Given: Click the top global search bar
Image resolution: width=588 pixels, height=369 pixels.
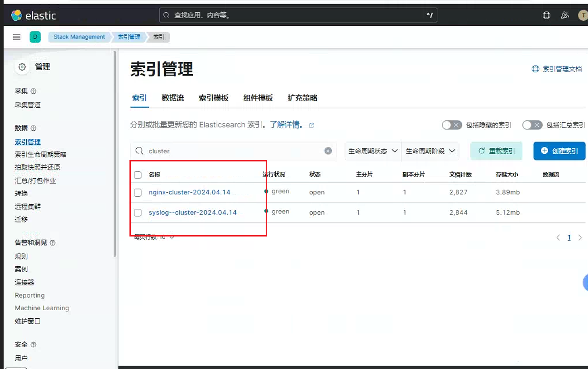Looking at the screenshot, I should [x=298, y=15].
